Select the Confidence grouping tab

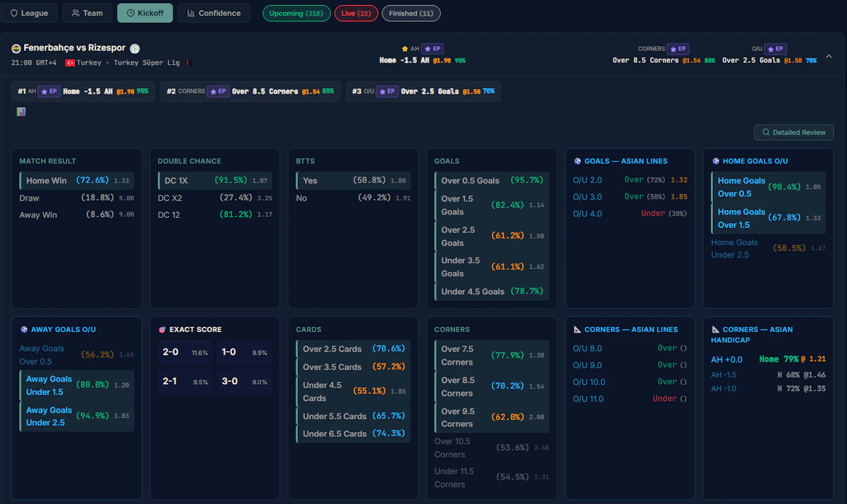point(214,13)
